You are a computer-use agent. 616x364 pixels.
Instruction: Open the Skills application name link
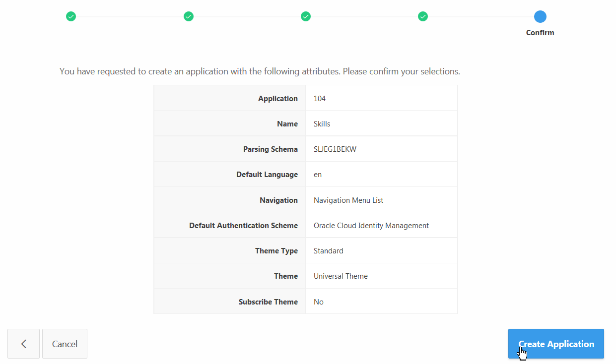pyautogui.click(x=322, y=123)
